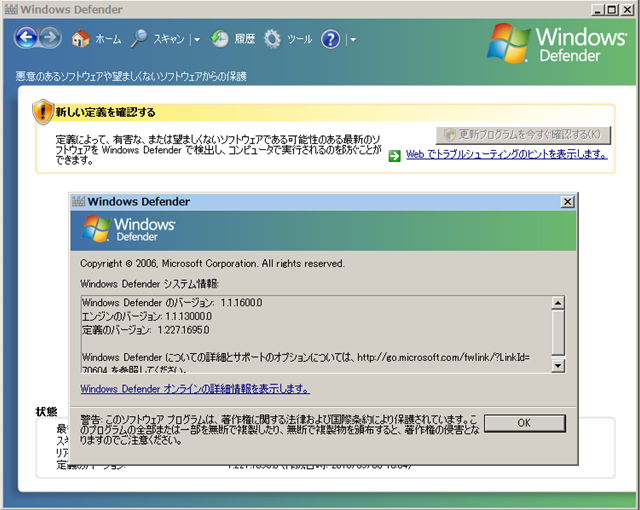Click the up arrow of system info scrollbar

point(558,303)
